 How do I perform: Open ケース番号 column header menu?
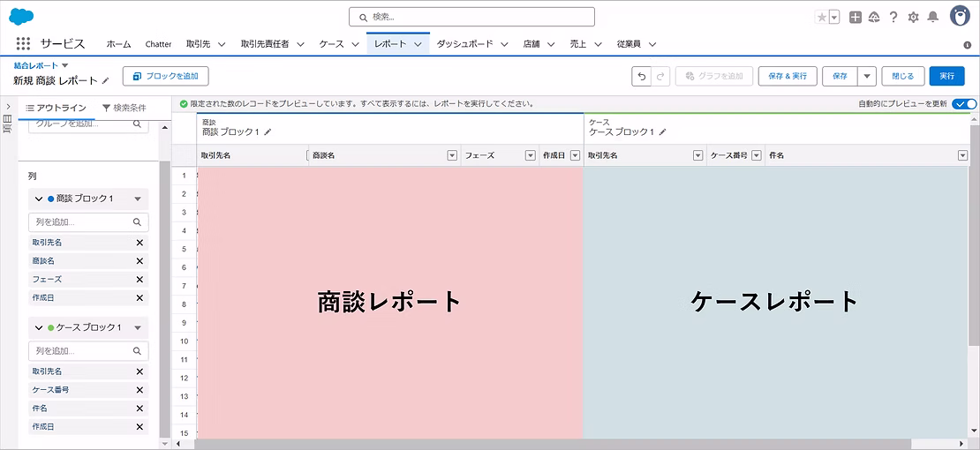757,155
